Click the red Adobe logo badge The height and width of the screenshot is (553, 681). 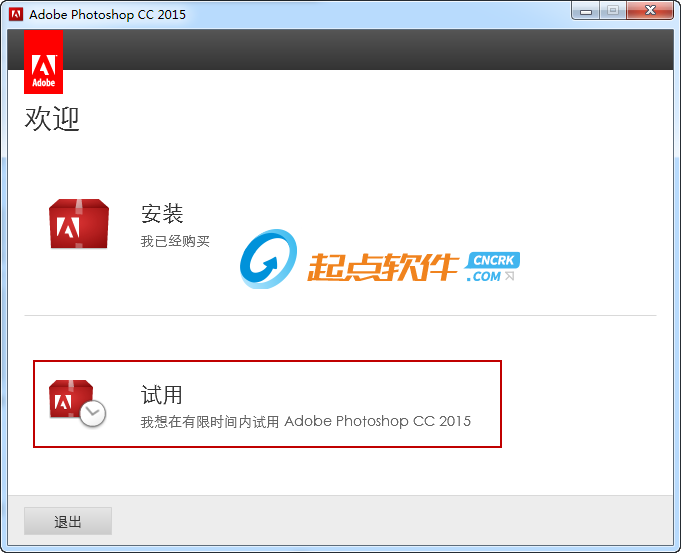click(43, 62)
